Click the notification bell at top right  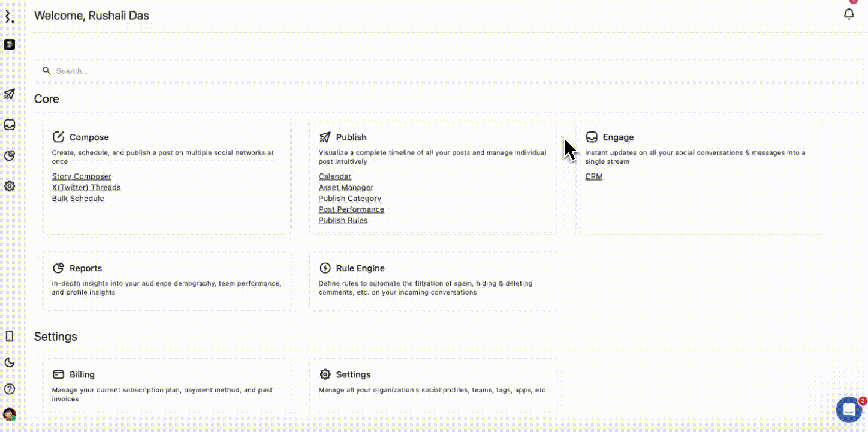pos(849,13)
